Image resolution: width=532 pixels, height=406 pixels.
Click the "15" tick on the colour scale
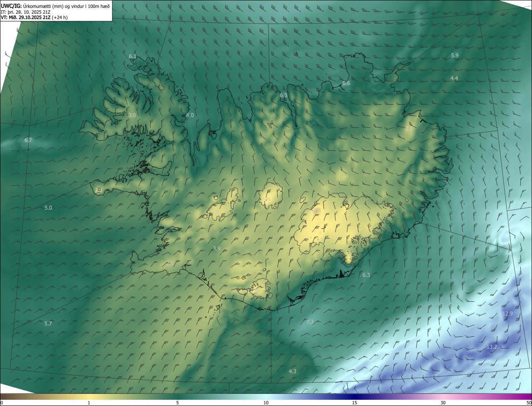(x=355, y=403)
